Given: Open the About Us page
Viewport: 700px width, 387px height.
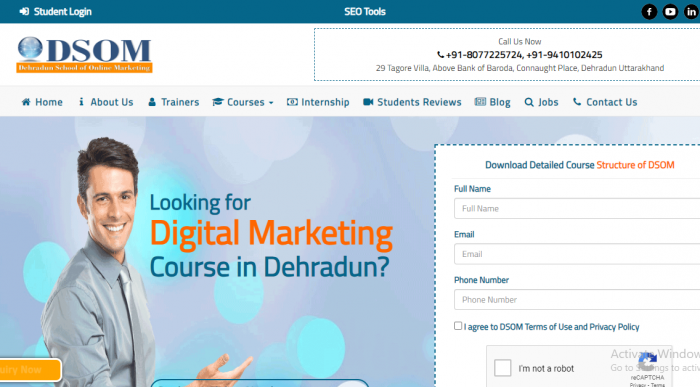Looking at the screenshot, I should tap(106, 102).
